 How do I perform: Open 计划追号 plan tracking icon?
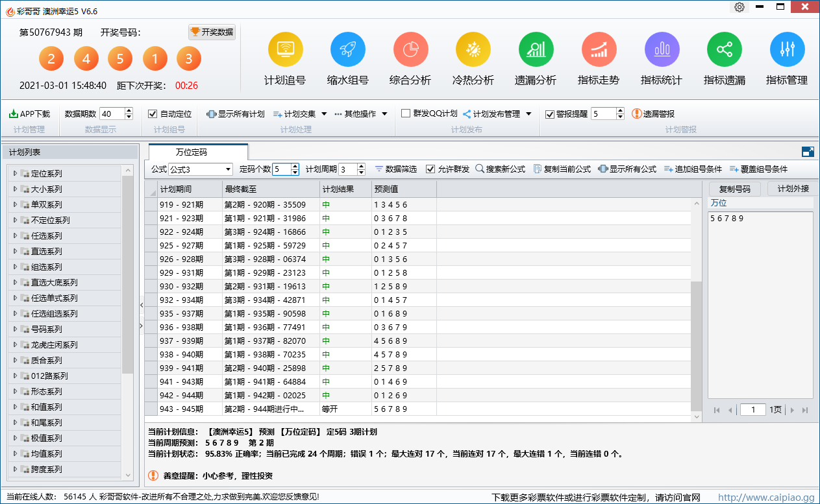(x=285, y=49)
